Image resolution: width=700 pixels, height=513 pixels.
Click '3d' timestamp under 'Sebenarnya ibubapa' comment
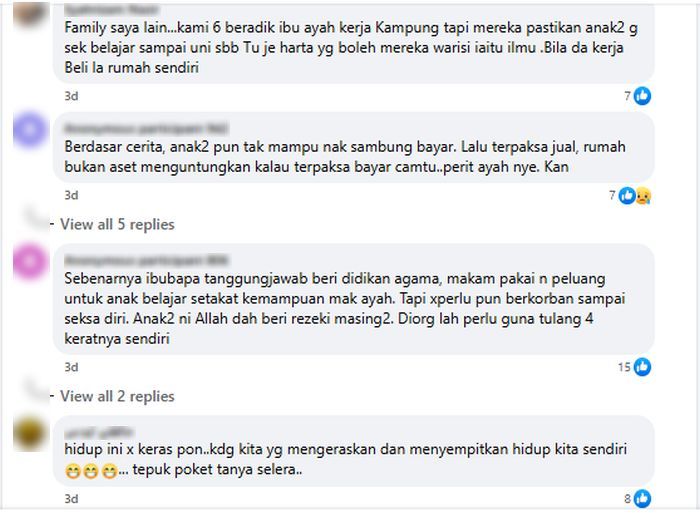click(71, 367)
